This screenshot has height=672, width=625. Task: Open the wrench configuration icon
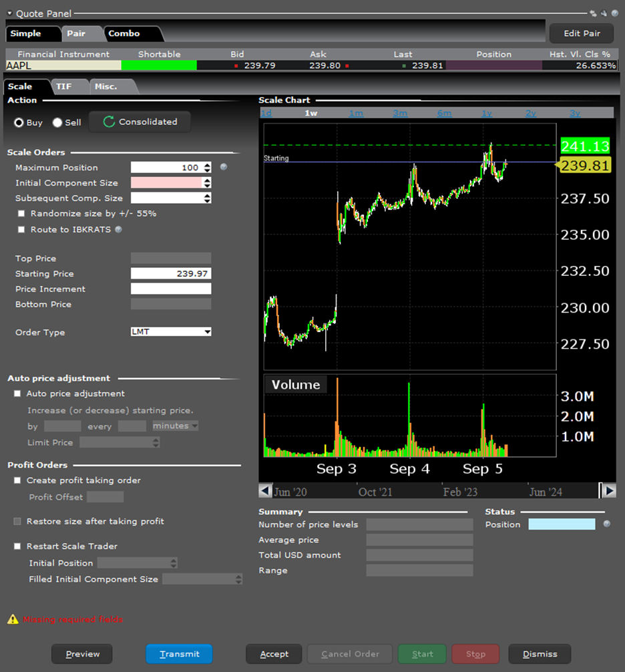click(x=603, y=13)
